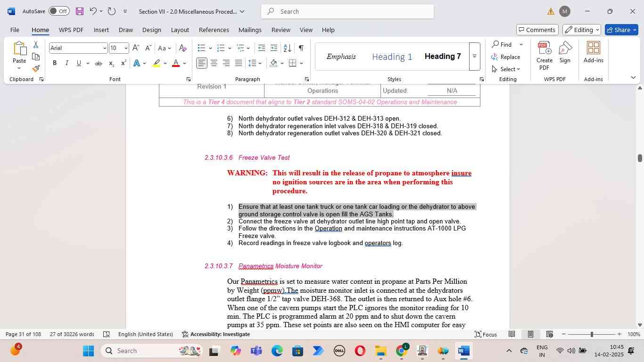Collapse the ribbon with the chevron

click(x=633, y=77)
